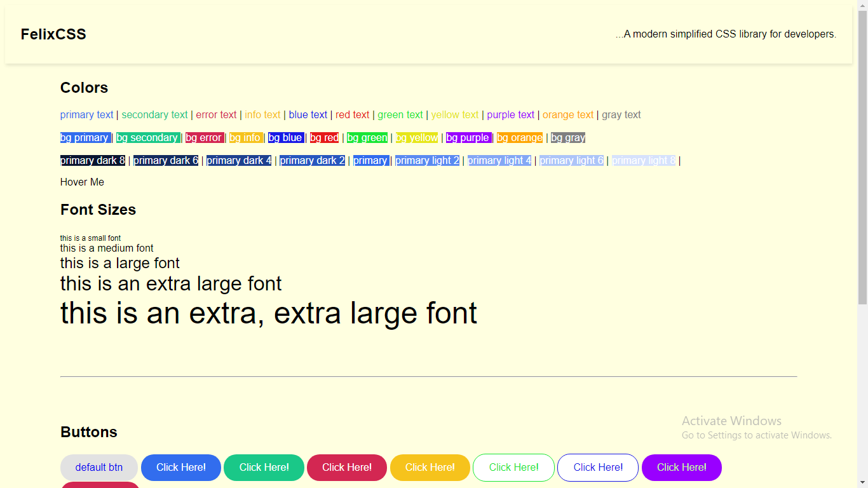Select the primary dark 8 swatch

point(92,160)
